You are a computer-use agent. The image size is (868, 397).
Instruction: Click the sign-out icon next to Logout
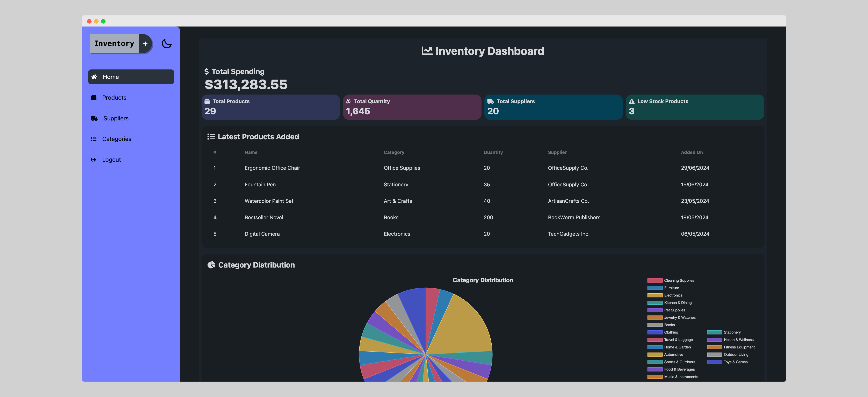pyautogui.click(x=94, y=159)
